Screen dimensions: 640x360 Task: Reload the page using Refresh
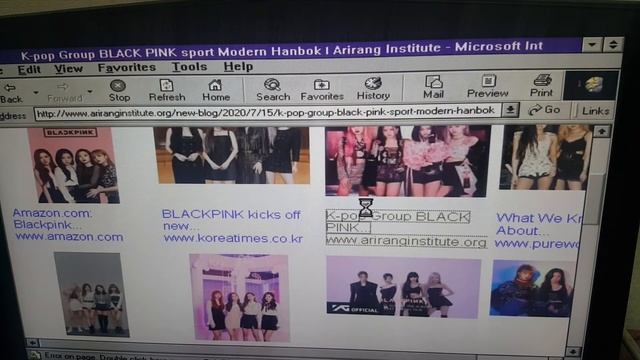click(167, 90)
